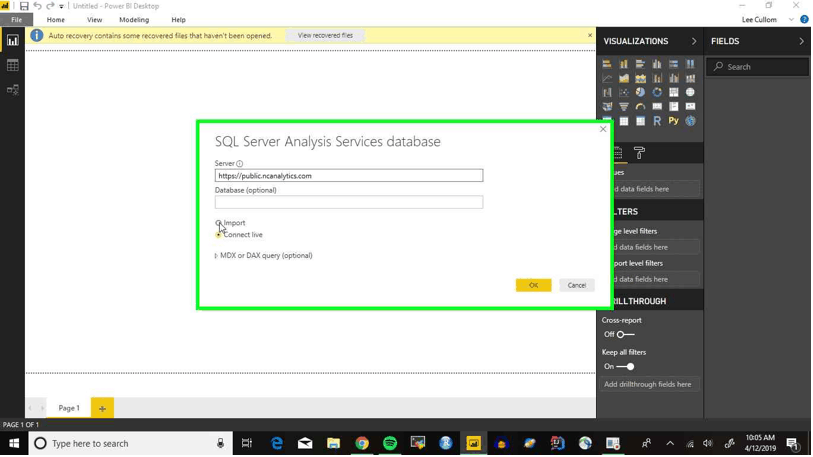Screen dimensions: 813x457
Task: Click the Redo arrow in title bar
Action: coord(50,6)
